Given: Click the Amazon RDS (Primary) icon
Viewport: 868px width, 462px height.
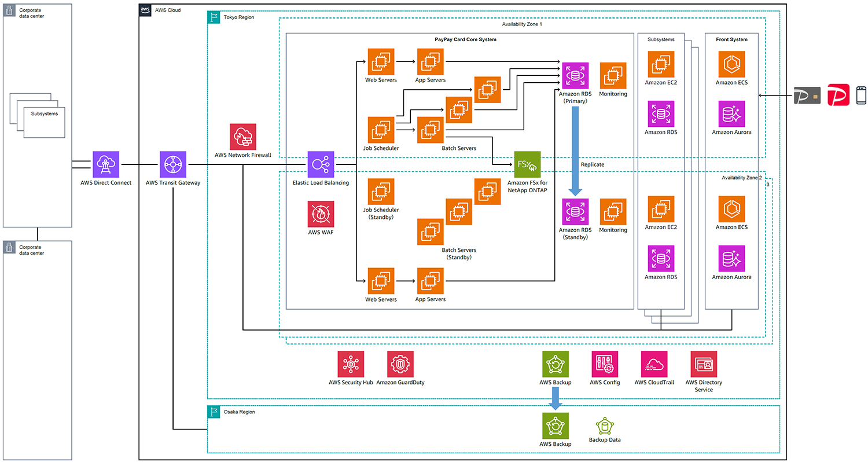Looking at the screenshot, I should coord(575,75).
